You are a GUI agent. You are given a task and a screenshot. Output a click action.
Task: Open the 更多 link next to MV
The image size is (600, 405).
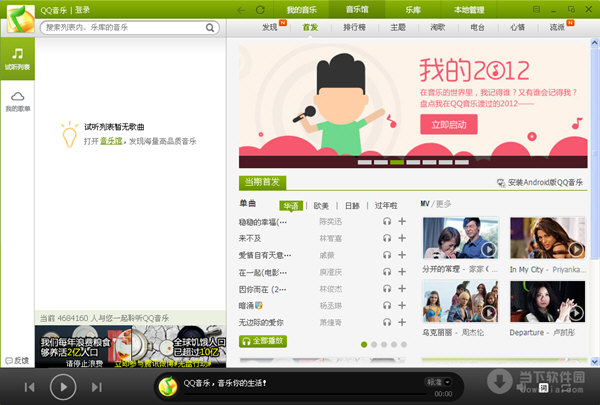[x=443, y=204]
